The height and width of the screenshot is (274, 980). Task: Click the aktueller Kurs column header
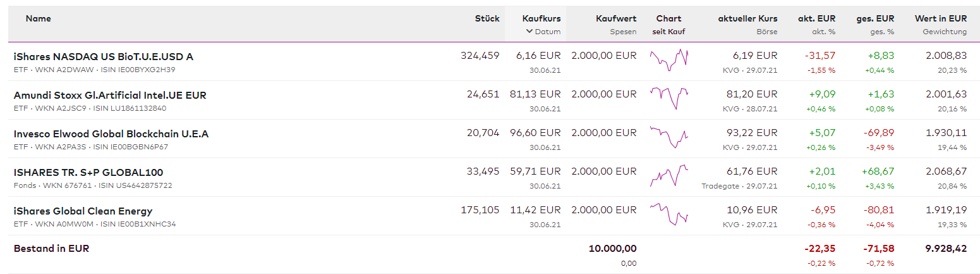point(747,18)
